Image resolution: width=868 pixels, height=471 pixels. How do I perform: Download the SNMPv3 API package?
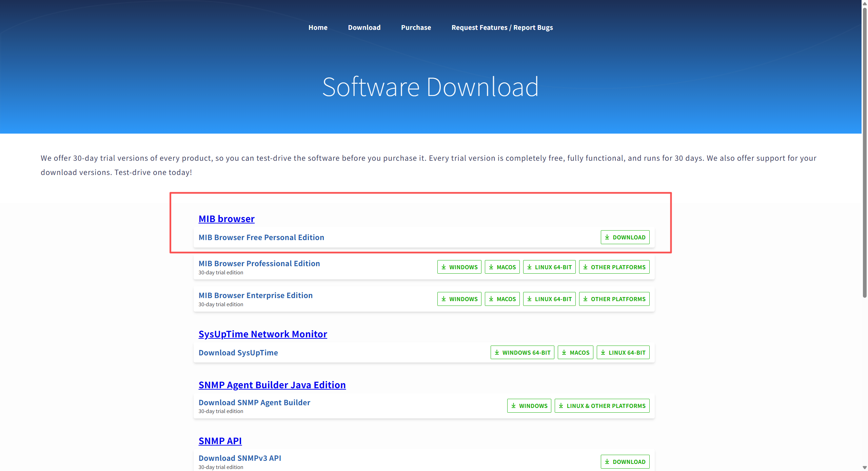pyautogui.click(x=625, y=462)
